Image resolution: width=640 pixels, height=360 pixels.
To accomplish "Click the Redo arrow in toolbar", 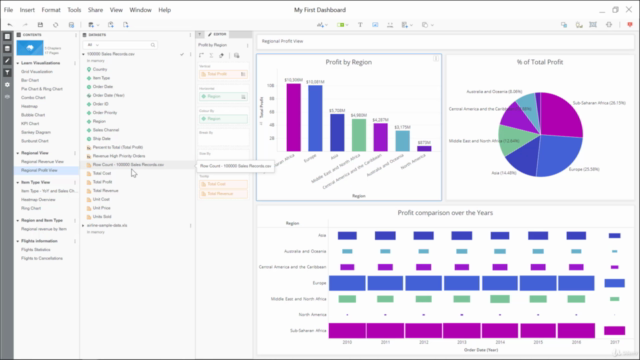I will click(x=25, y=25).
